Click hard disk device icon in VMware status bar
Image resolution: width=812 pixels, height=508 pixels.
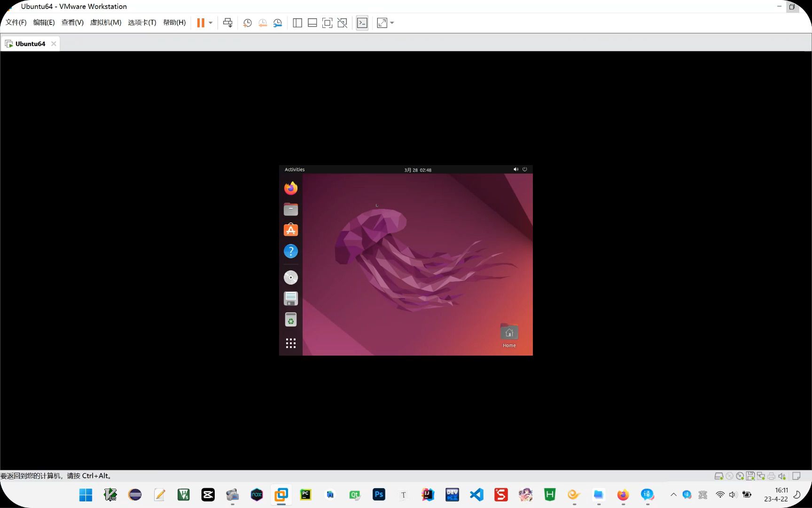tap(719, 476)
